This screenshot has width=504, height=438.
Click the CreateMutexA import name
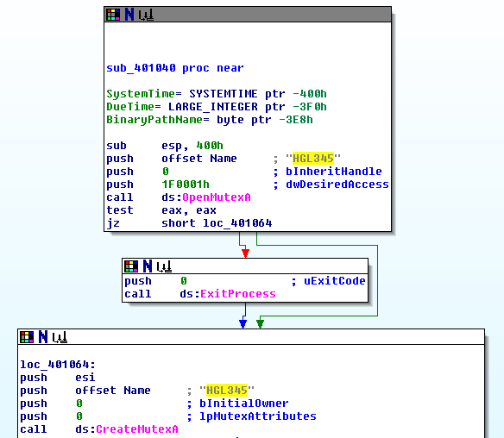(x=137, y=429)
